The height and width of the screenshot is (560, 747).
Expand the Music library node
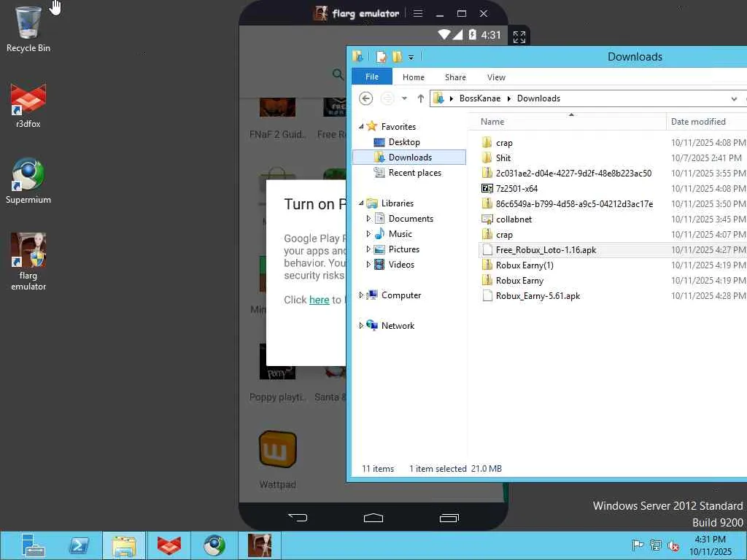tap(368, 234)
